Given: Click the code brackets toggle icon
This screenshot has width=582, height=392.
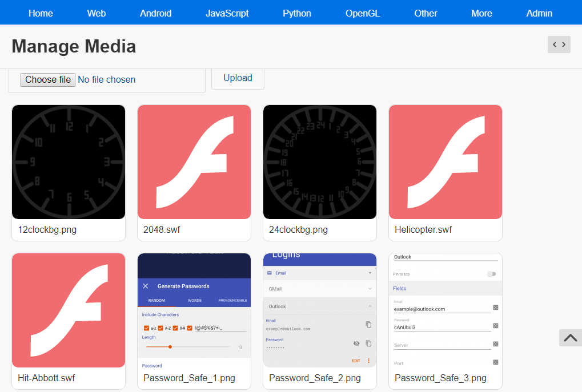Looking at the screenshot, I should tap(559, 45).
